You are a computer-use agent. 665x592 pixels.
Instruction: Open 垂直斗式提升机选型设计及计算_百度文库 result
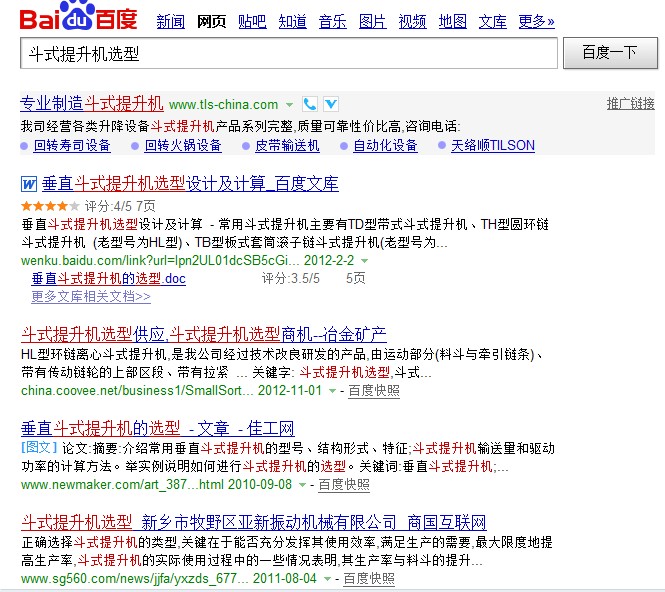190,184
